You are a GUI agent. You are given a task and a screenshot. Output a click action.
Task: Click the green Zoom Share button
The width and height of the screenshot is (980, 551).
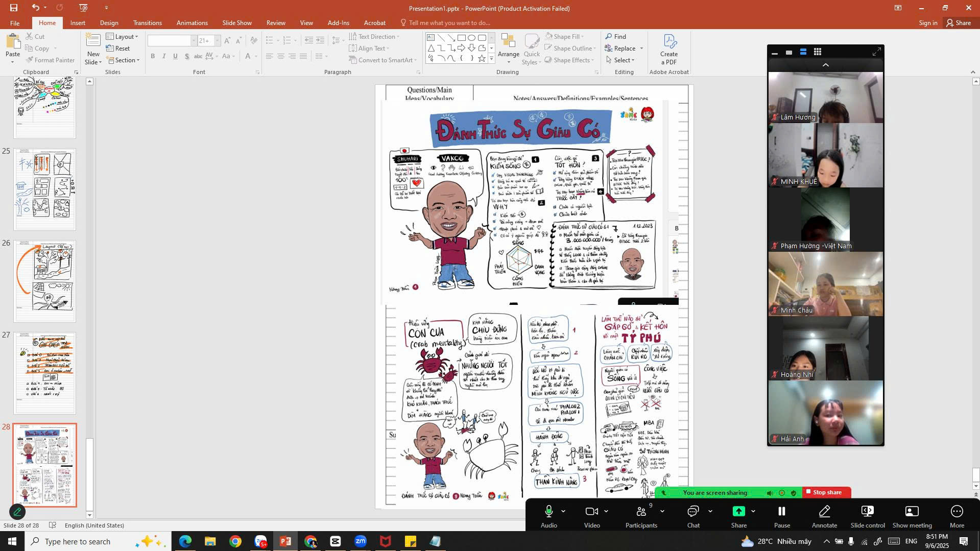738,511
